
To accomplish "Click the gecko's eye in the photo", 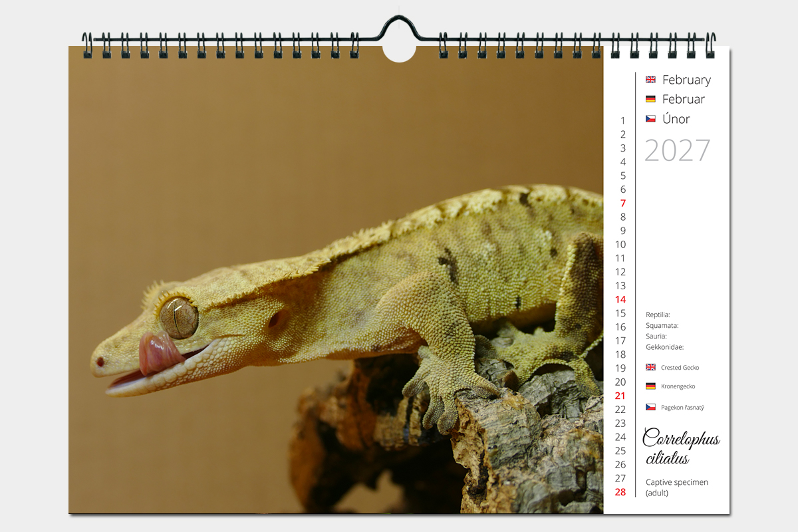I will click(178, 318).
